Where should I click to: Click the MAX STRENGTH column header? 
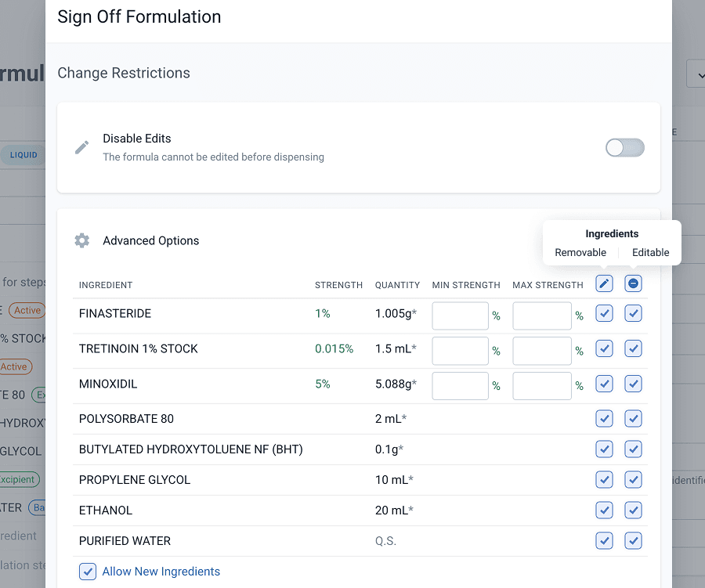[548, 285]
